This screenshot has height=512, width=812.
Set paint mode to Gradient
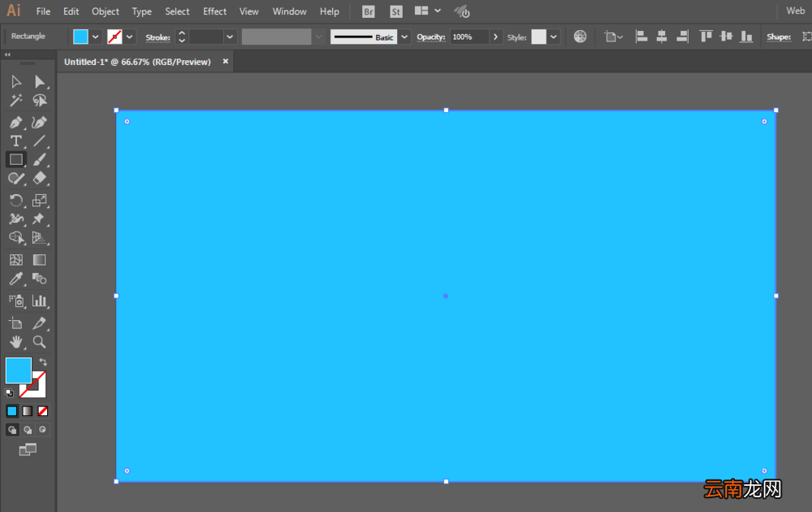(x=28, y=411)
